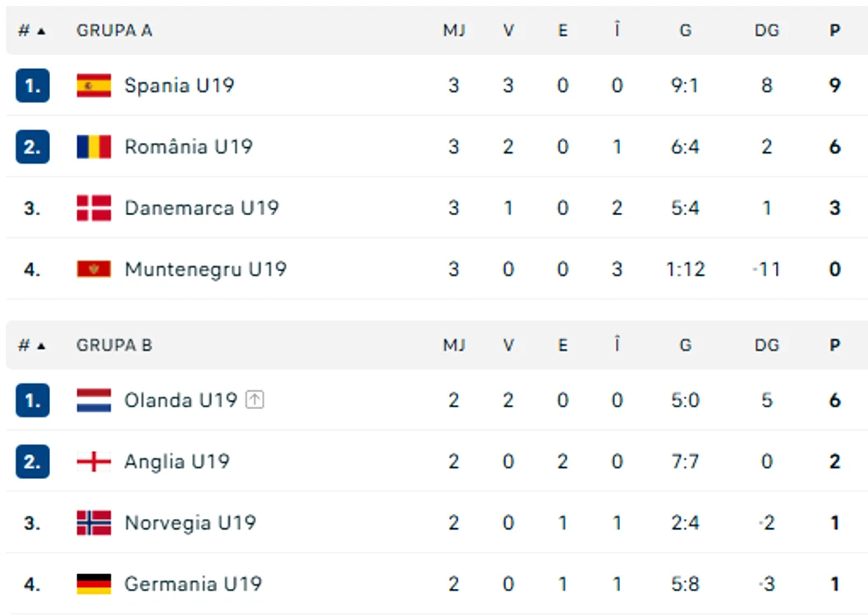Click the promotion arrow icon beside Olanda U19

[255, 399]
